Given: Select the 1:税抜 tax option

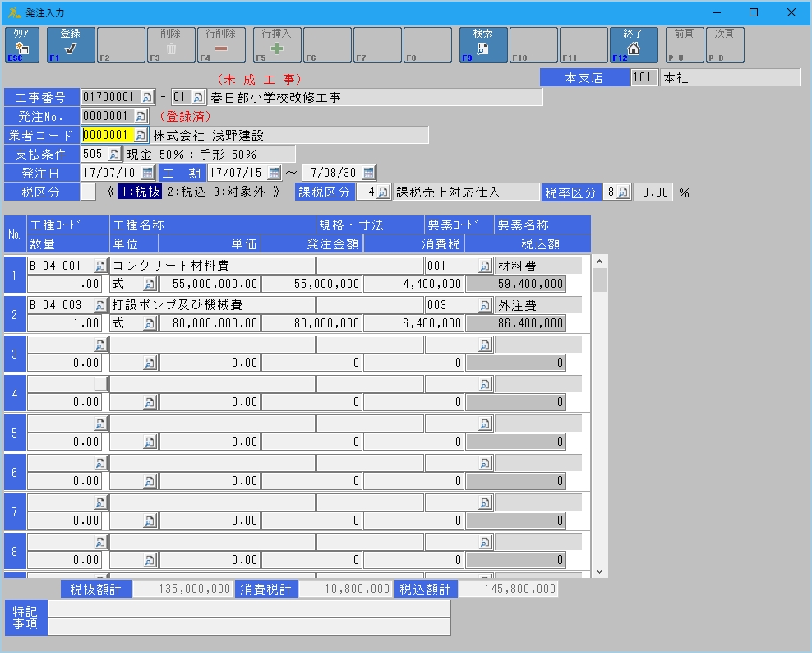Looking at the screenshot, I should [x=139, y=192].
